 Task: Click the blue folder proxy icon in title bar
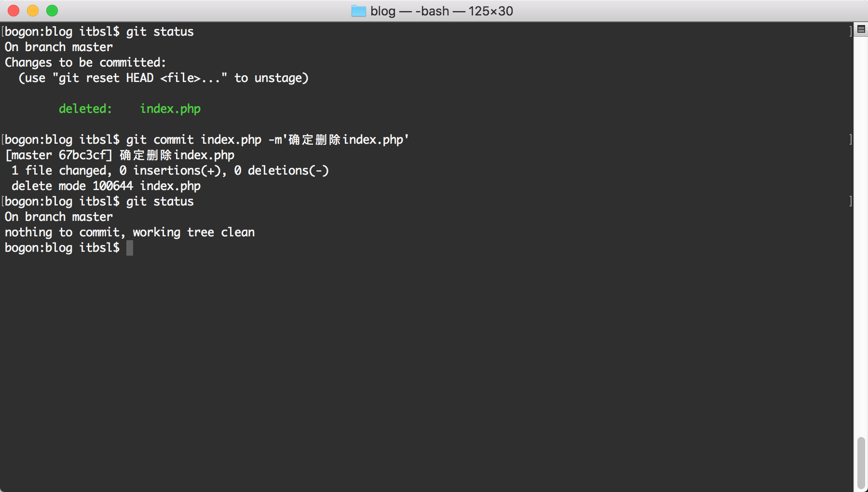pyautogui.click(x=358, y=11)
